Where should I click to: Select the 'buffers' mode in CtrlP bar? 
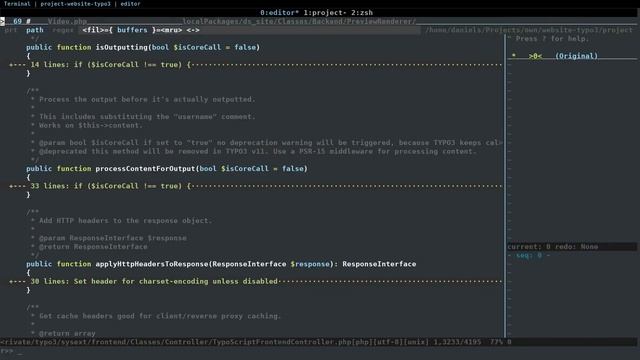click(x=132, y=30)
